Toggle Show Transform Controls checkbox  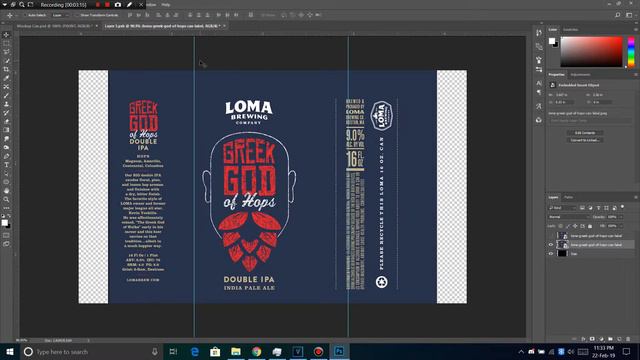pyautogui.click(x=77, y=15)
